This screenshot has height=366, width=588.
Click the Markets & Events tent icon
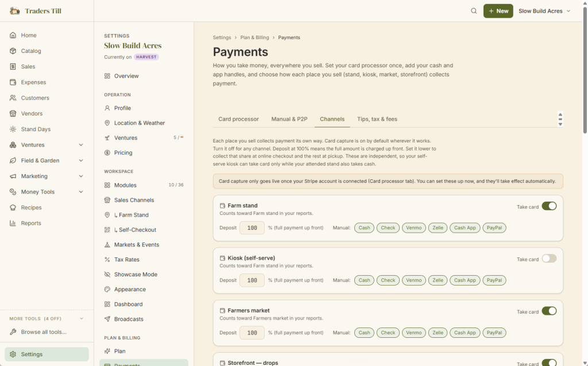(x=107, y=245)
